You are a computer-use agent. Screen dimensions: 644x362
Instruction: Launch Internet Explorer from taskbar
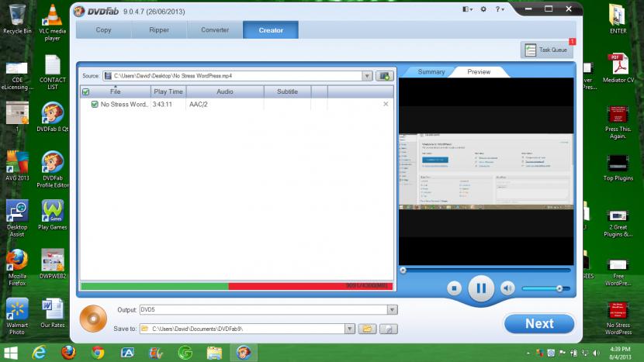pos(39,353)
